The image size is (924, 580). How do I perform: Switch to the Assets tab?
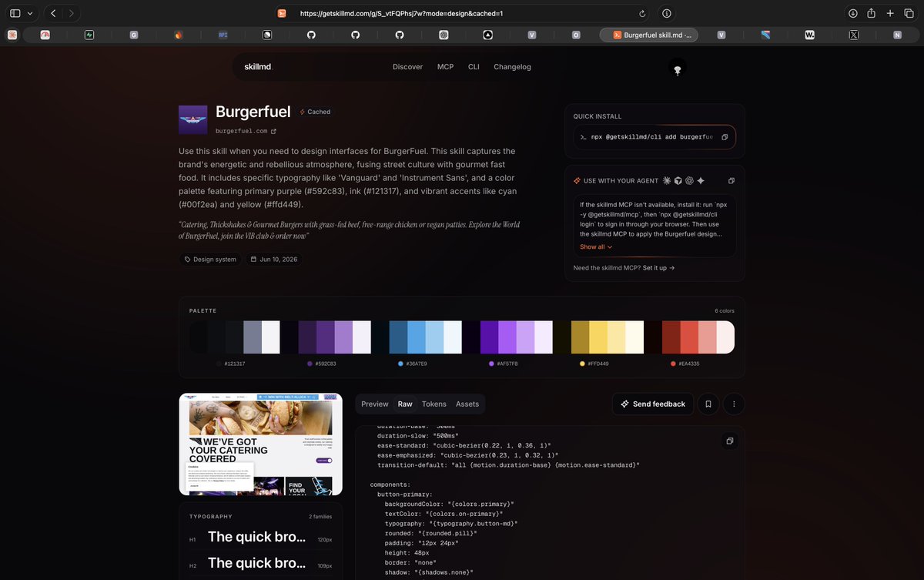click(x=467, y=404)
